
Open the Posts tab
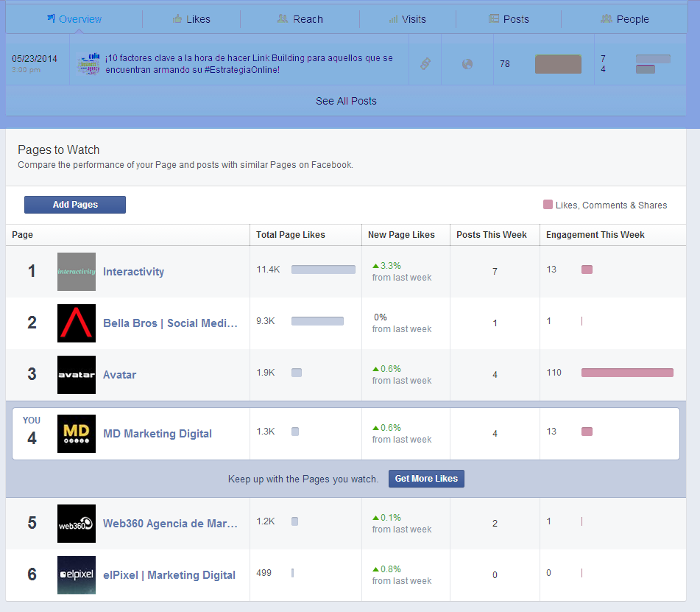coord(509,19)
